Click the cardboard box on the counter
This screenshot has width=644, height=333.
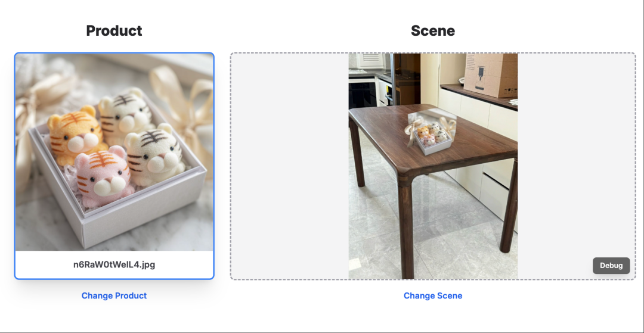point(491,74)
